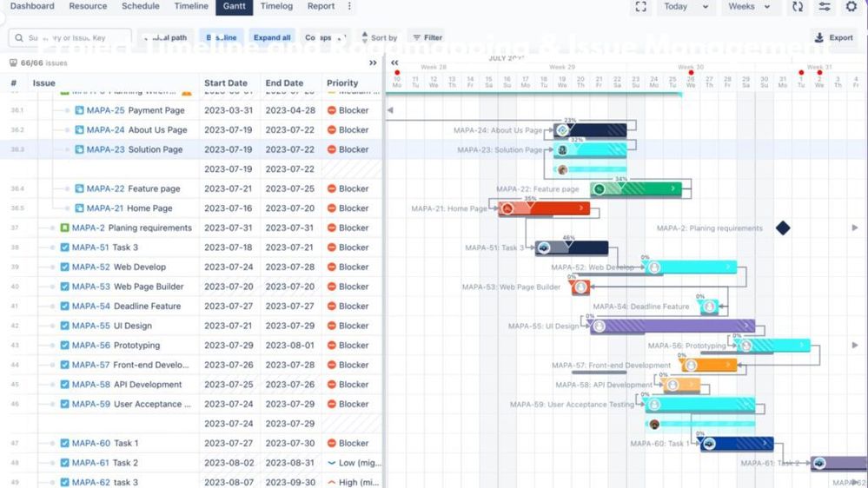Toggle the MAPA-59 row tree expander
868x488 pixels.
click(53, 405)
